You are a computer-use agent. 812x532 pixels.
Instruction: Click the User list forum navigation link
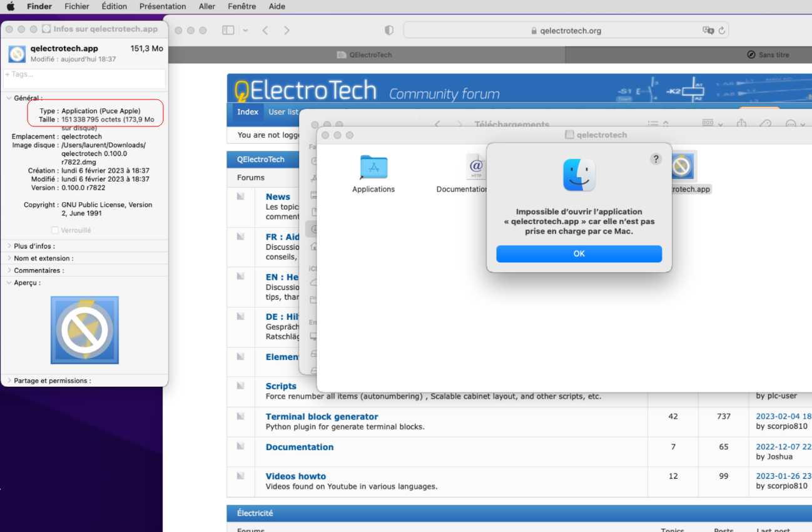point(283,112)
